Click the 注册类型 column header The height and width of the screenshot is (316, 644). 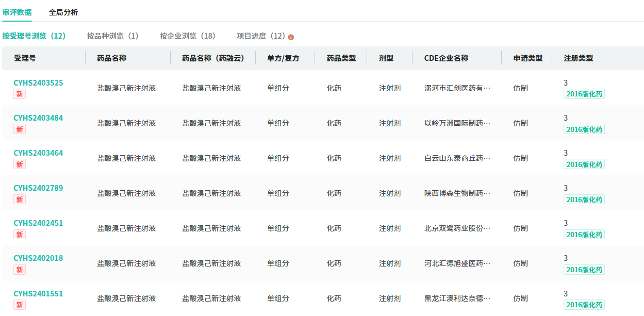[x=579, y=58]
